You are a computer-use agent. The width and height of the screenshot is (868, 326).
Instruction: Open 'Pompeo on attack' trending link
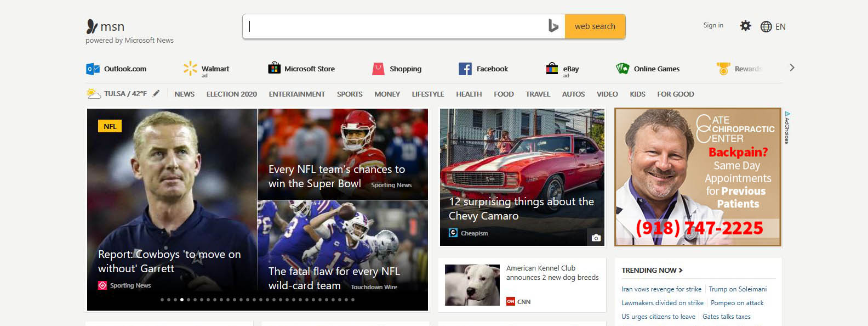click(x=737, y=303)
